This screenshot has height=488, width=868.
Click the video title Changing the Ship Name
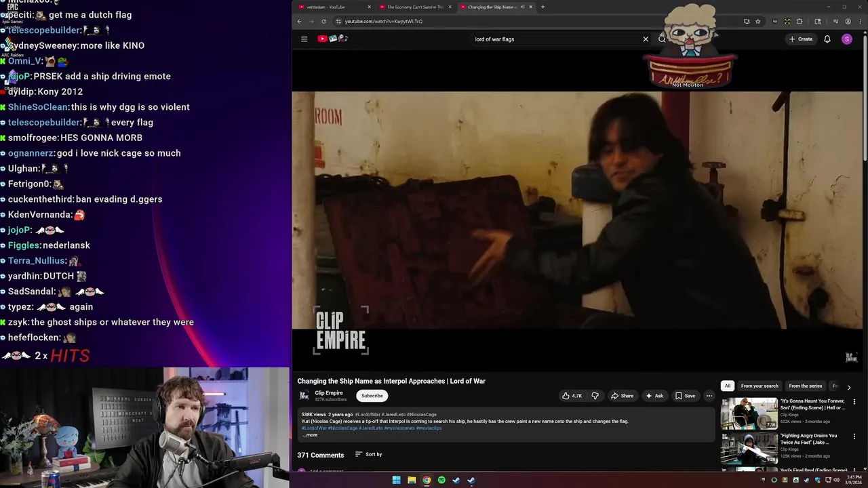coord(391,381)
